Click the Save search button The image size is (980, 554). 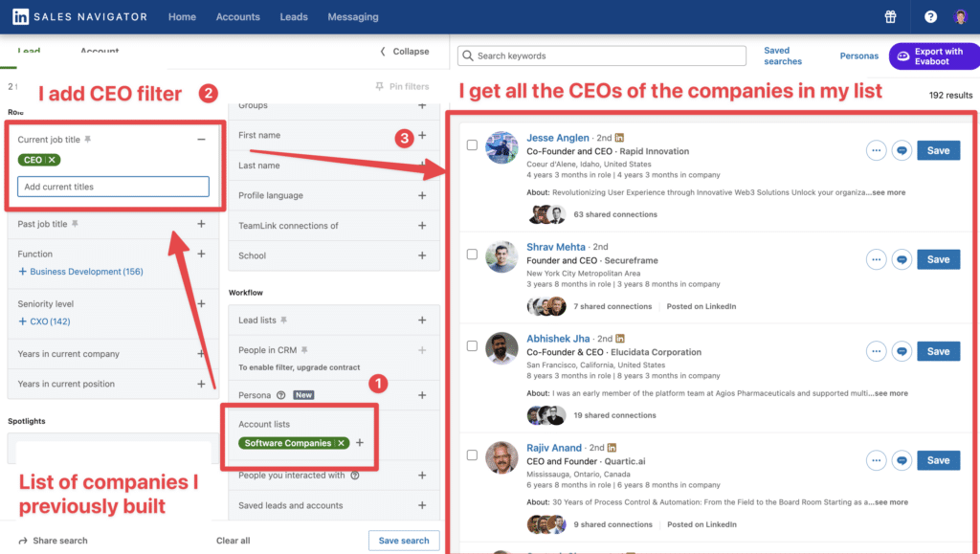click(x=404, y=541)
